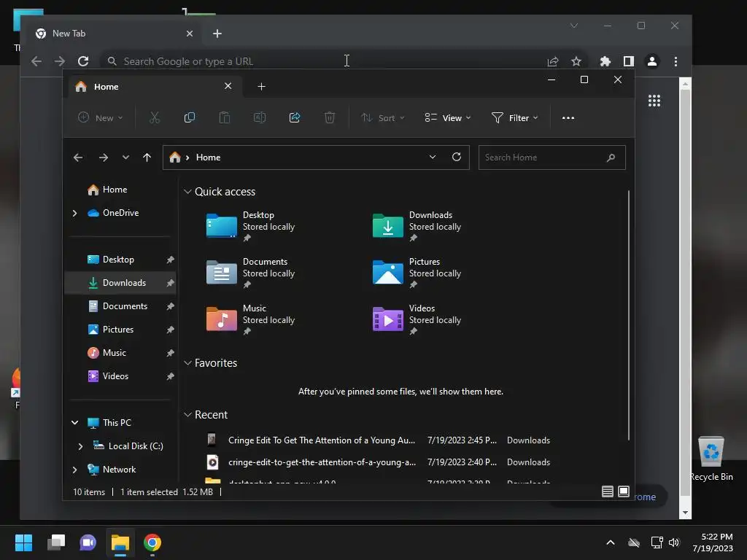This screenshot has height=560, width=747.
Task: Open the Documents folder in Quick access
Action: pos(250,273)
